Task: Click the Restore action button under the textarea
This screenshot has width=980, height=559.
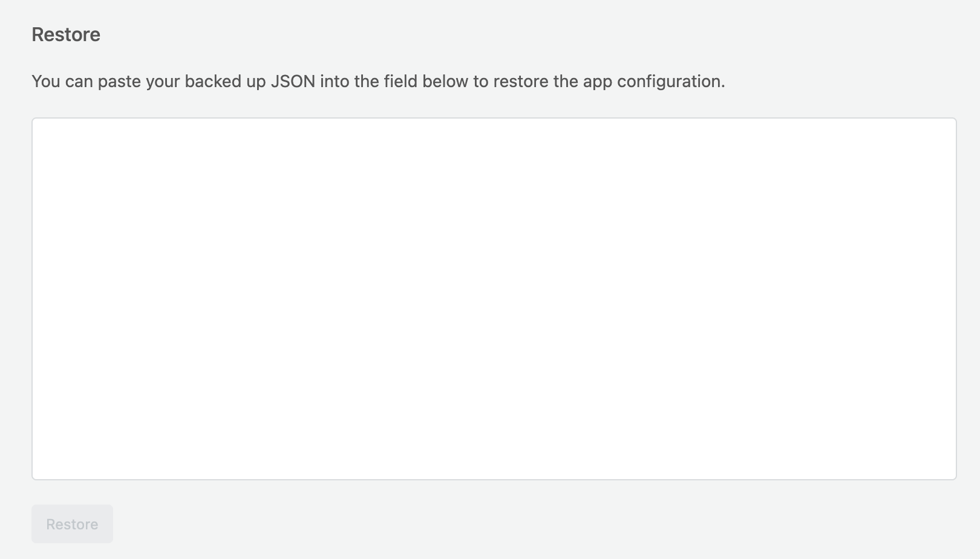Action: (x=72, y=524)
